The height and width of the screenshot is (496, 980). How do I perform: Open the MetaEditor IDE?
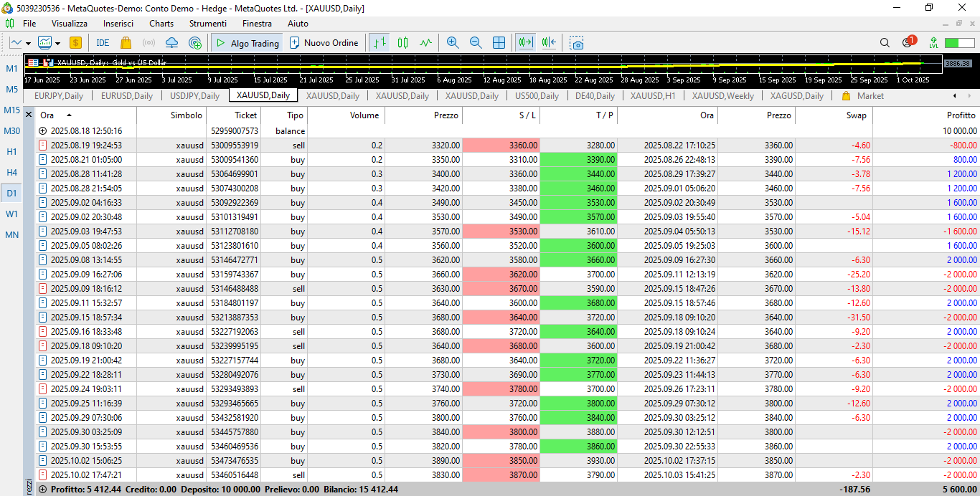tap(103, 43)
